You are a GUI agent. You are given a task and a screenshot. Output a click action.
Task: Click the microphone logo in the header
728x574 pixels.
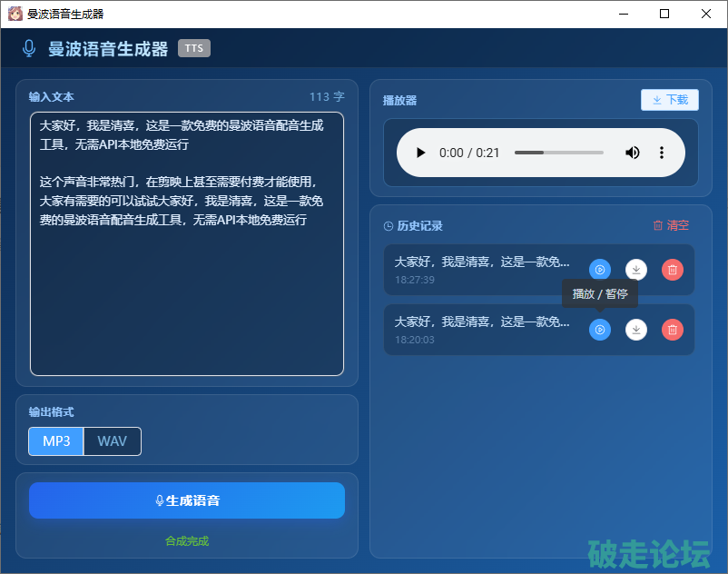30,49
